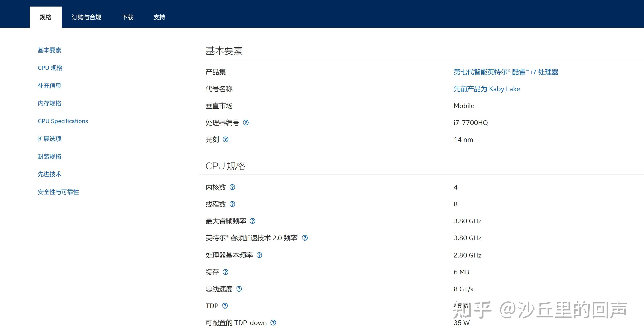Follow the Kaby Lake product link
This screenshot has height=336, width=644.
[x=487, y=89]
